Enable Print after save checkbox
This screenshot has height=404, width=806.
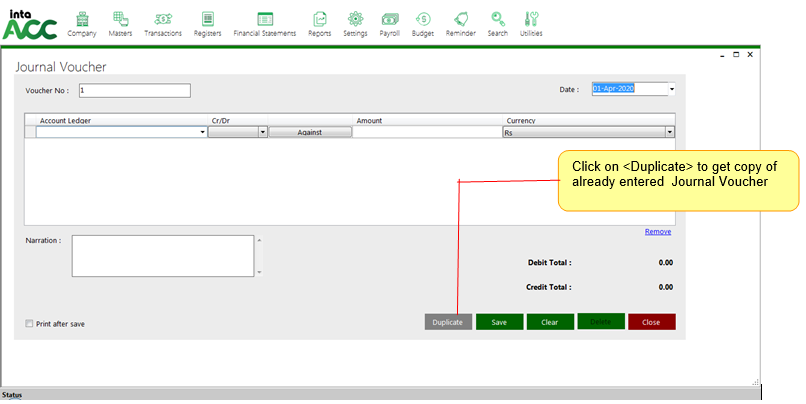[30, 324]
